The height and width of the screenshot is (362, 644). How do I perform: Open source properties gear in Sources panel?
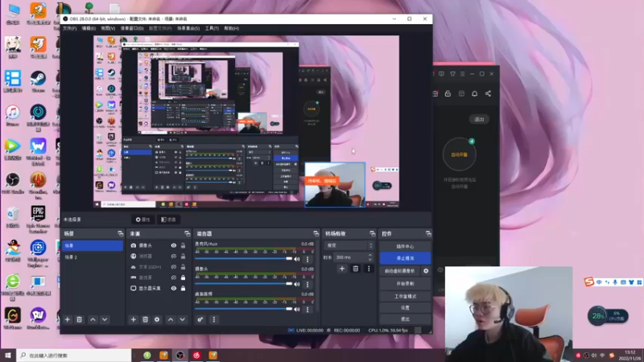point(157,319)
